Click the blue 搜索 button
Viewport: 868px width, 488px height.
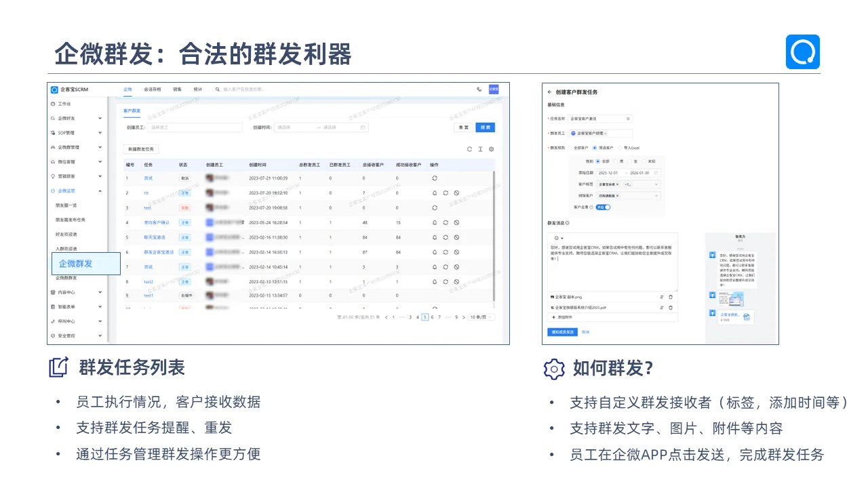click(x=486, y=127)
